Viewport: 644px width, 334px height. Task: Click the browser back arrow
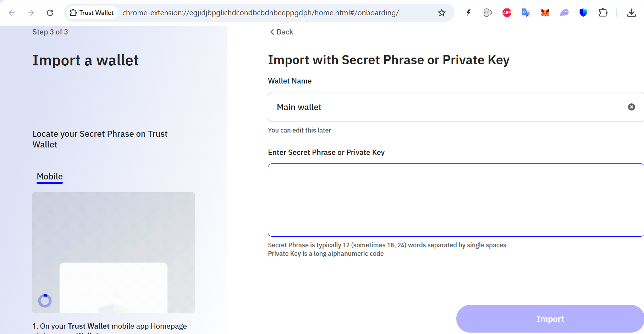[12, 13]
